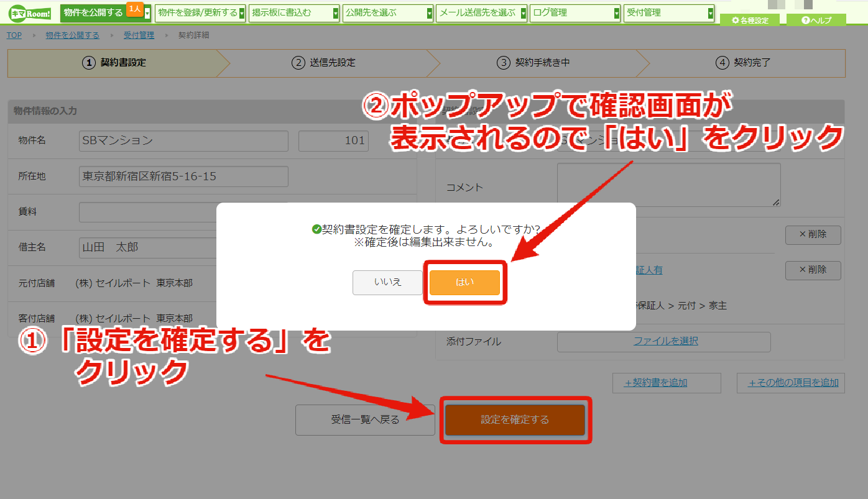Click the コメント text area

tap(669, 185)
